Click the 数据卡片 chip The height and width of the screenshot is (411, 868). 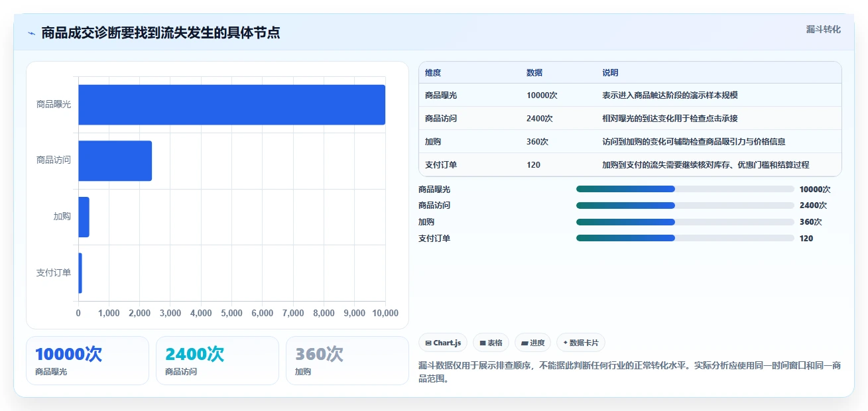tap(581, 343)
